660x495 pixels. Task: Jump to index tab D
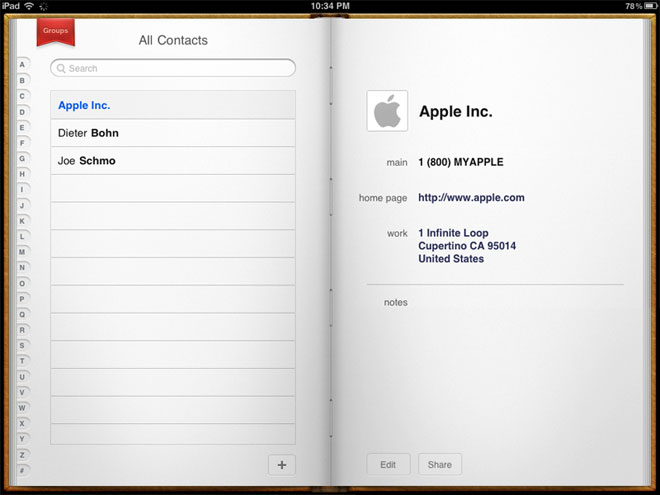22,112
